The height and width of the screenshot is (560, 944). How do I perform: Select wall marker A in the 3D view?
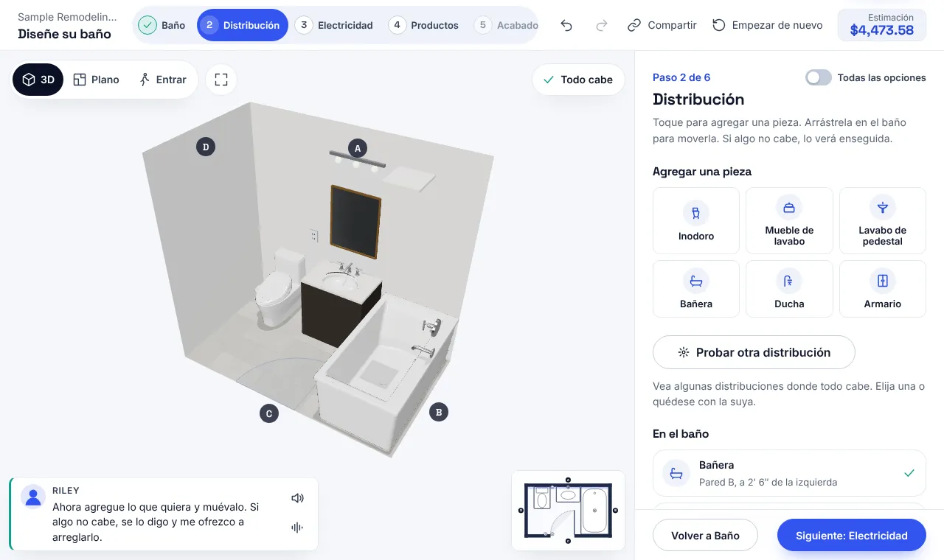358,148
